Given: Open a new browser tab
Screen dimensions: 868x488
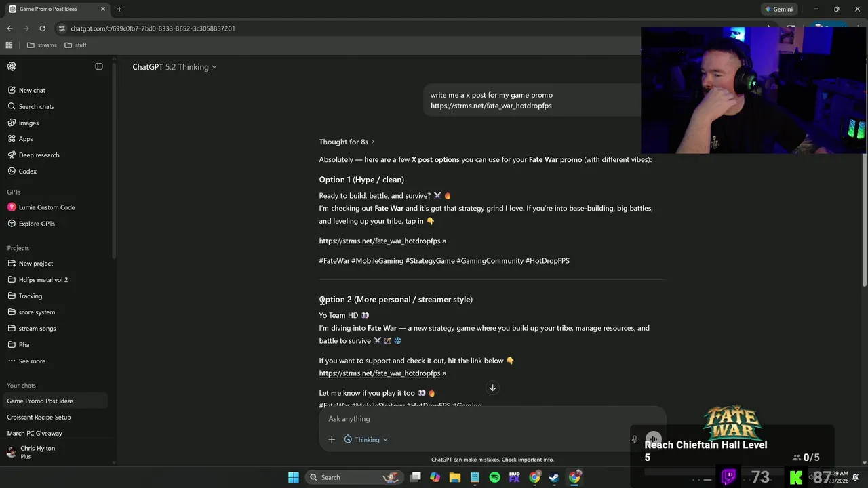Looking at the screenshot, I should [119, 9].
